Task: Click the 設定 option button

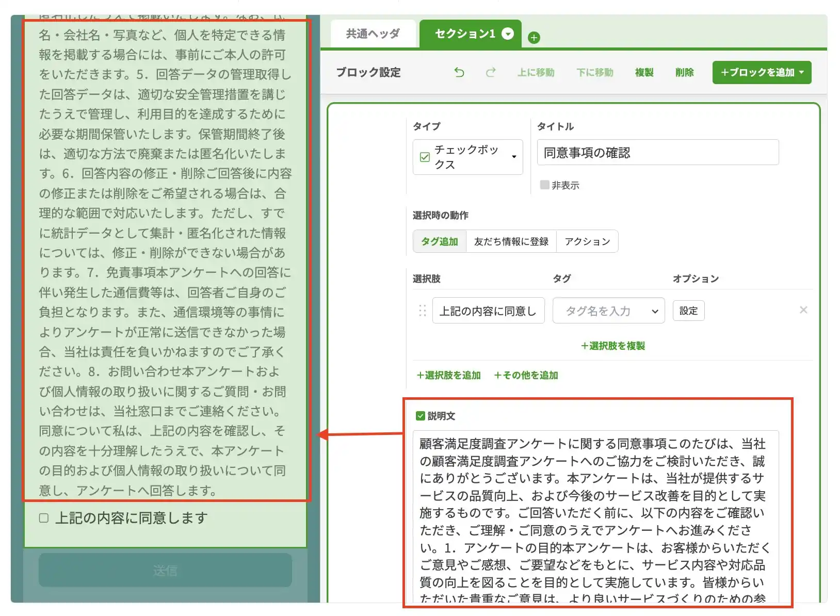Action: (688, 311)
